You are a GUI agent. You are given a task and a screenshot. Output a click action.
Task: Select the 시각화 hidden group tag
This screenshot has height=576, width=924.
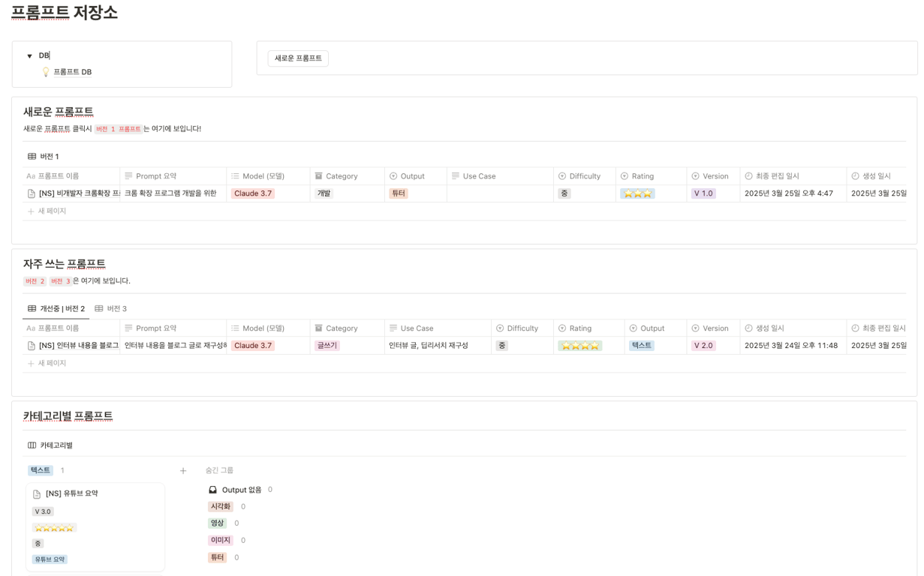pyautogui.click(x=220, y=507)
